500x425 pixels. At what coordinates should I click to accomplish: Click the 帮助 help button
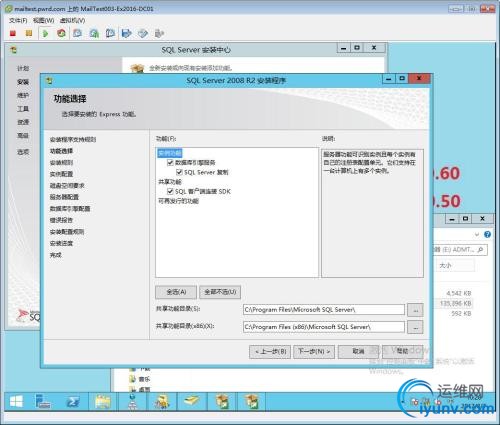click(x=403, y=352)
